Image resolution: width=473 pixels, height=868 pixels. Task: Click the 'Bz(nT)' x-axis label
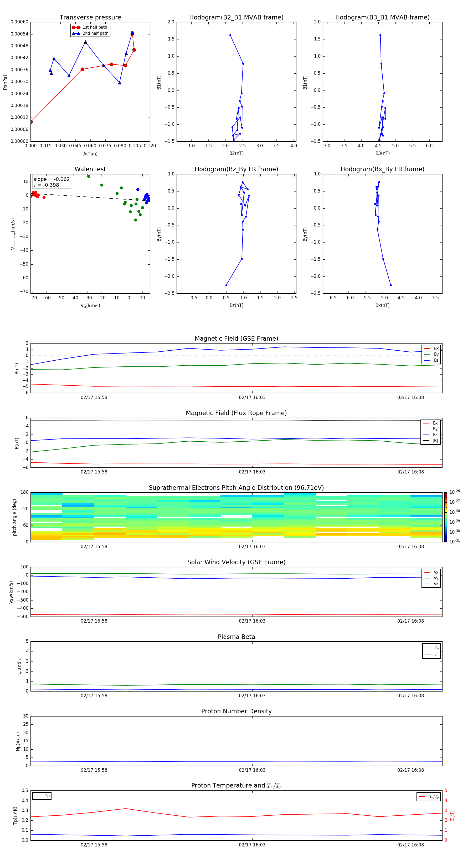pos(236,305)
